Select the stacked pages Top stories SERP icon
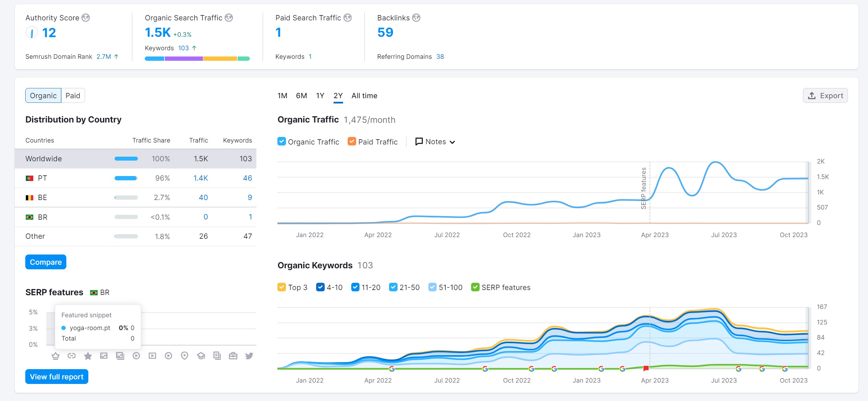 pyautogui.click(x=217, y=356)
